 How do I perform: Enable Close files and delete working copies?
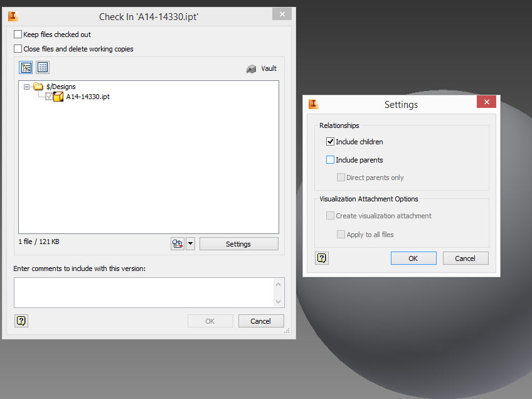[18, 48]
